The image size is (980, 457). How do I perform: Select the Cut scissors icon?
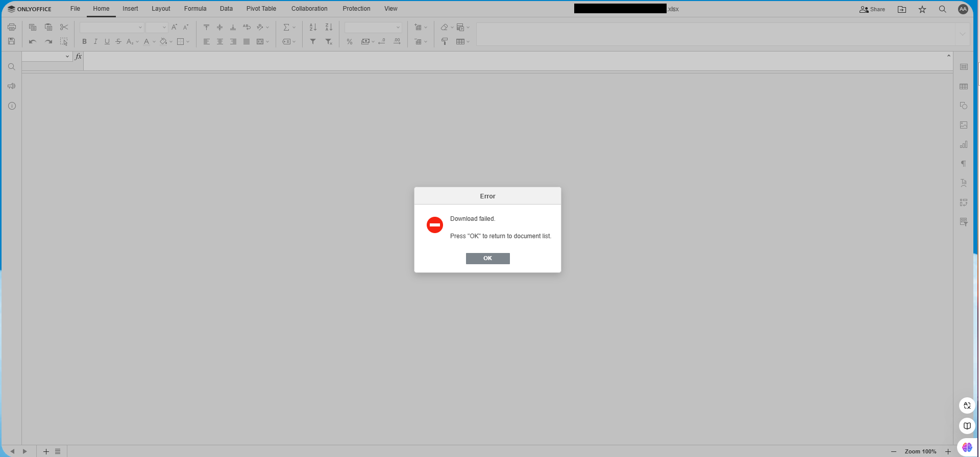pos(64,28)
